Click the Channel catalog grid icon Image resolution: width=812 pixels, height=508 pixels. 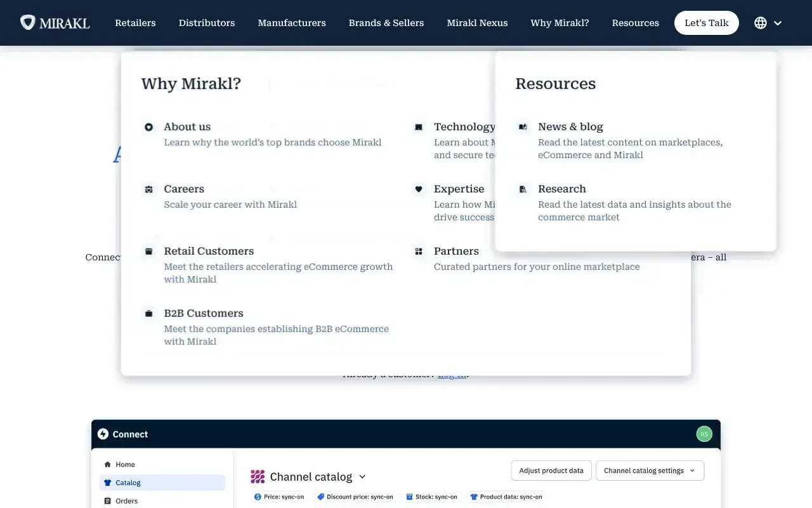[x=258, y=476]
